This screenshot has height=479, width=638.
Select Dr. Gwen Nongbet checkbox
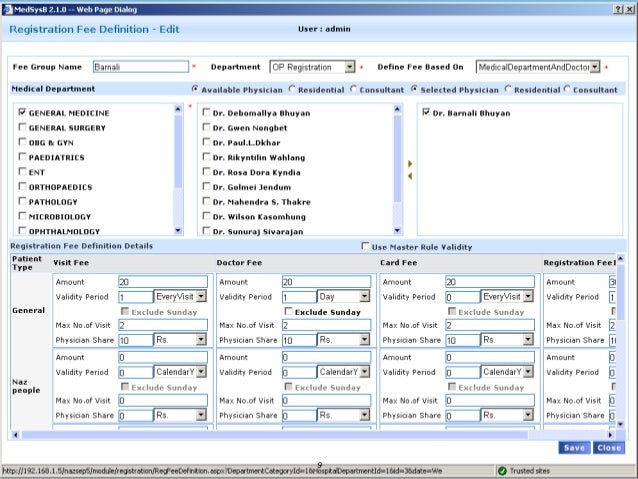point(206,127)
